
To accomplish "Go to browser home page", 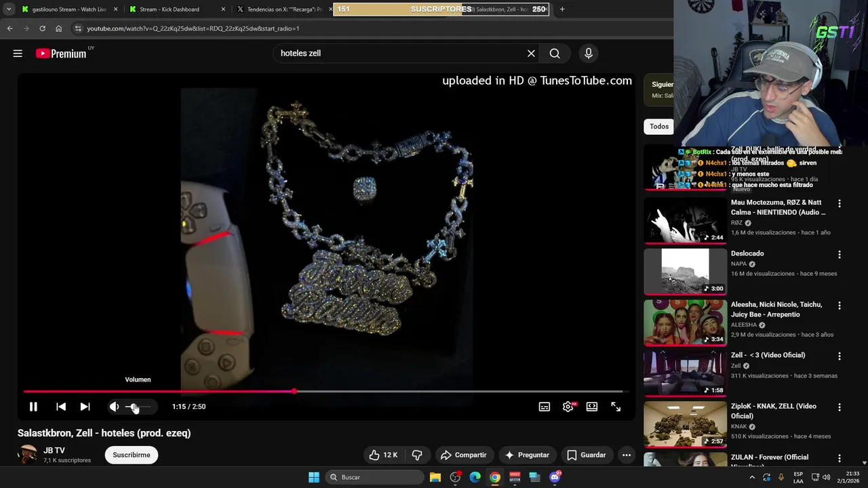I will tap(58, 28).
